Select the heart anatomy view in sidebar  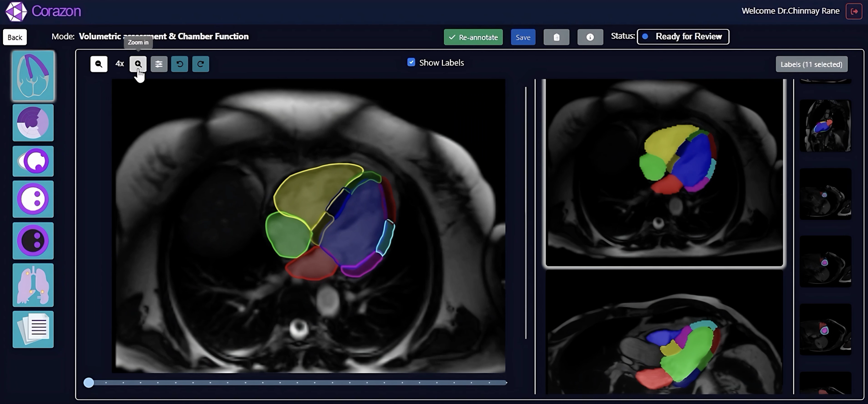tap(33, 76)
